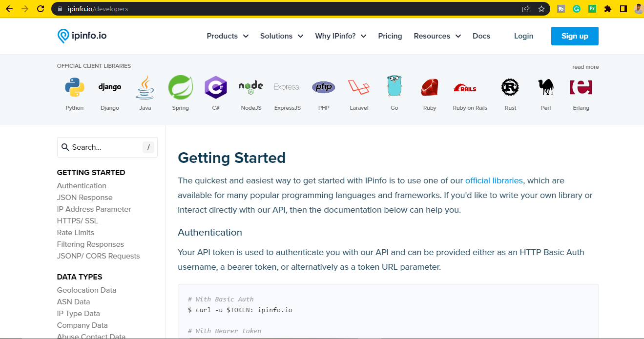
Task: Go to Authentication in sidebar
Action: coord(82,186)
